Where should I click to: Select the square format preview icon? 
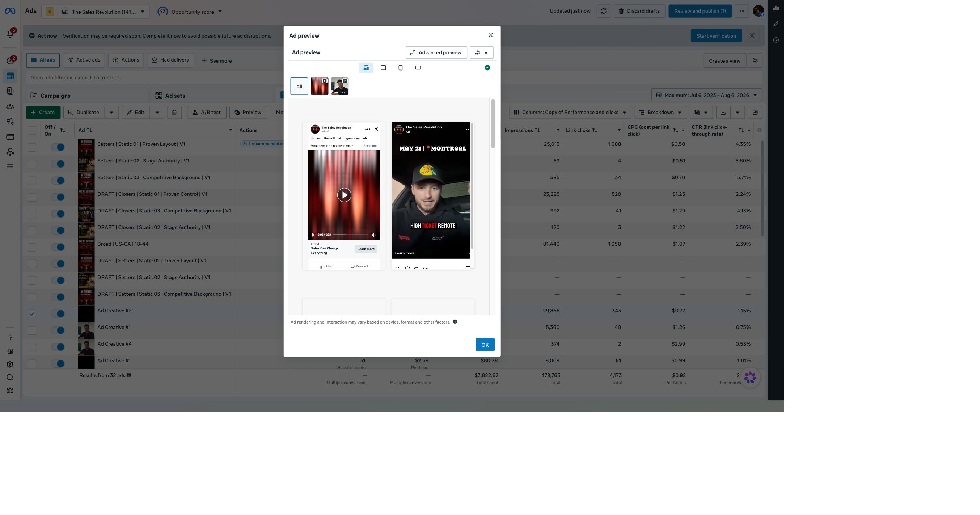383,68
